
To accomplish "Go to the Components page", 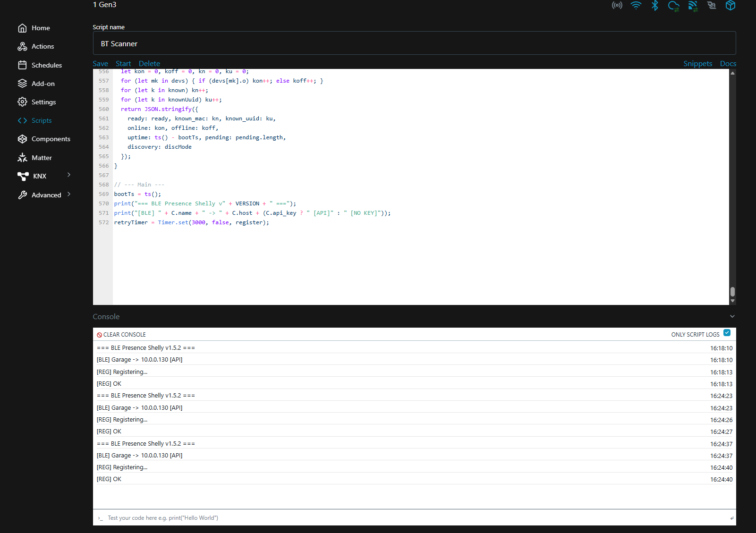I will click(x=51, y=139).
